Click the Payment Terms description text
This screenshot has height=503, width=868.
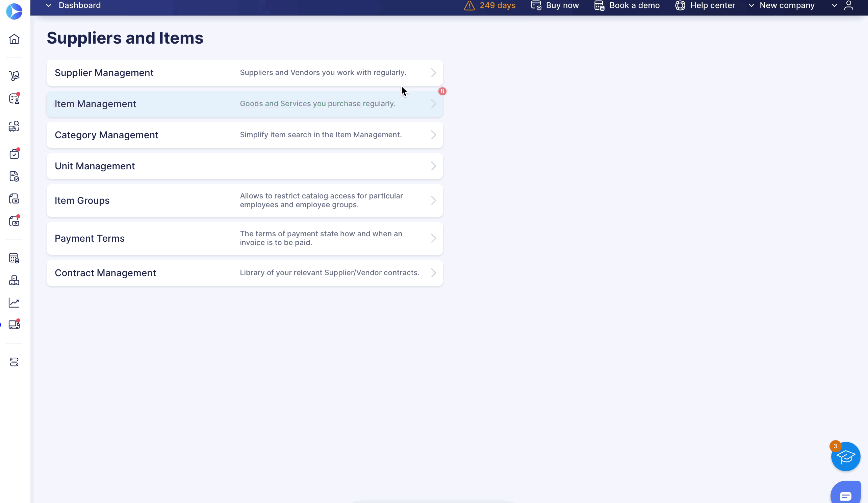(x=321, y=238)
